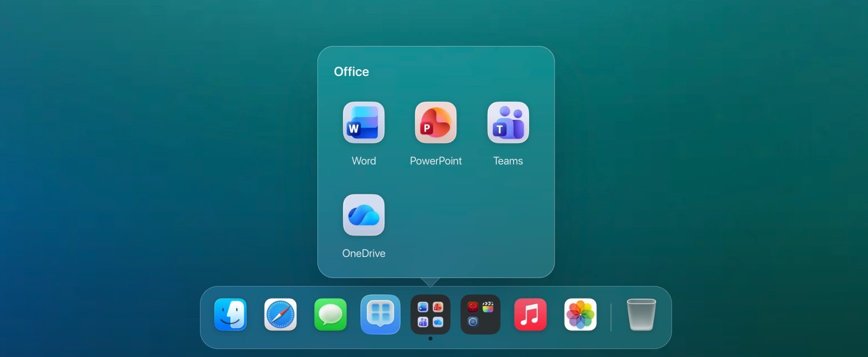This screenshot has height=357, width=868.
Task: Open the OneDrive app icon
Action: click(363, 215)
